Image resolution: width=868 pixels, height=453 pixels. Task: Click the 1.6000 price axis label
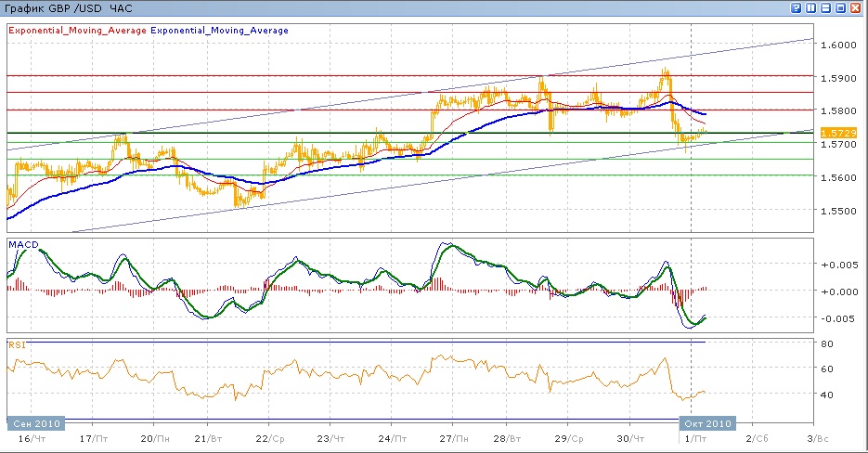pyautogui.click(x=838, y=45)
